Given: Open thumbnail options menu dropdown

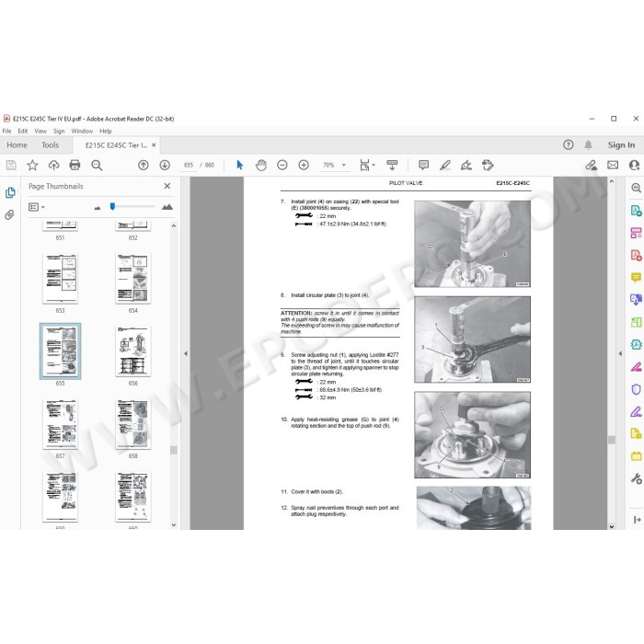Looking at the screenshot, I should pyautogui.click(x=37, y=207).
